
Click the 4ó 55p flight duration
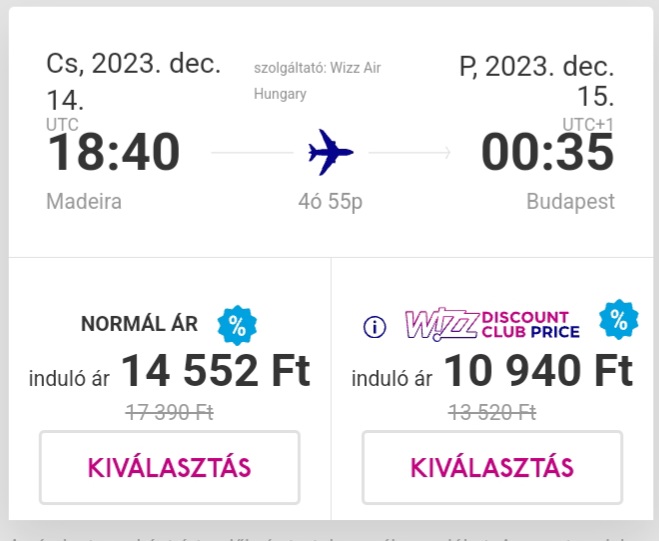pyautogui.click(x=330, y=201)
